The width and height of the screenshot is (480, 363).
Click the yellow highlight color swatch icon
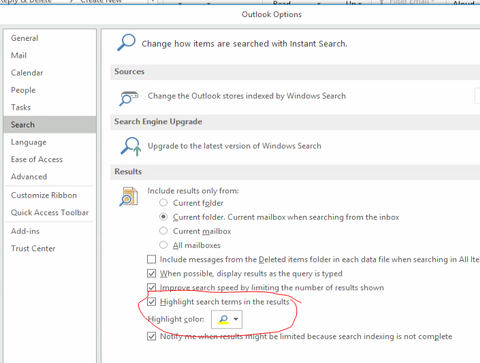[223, 320]
